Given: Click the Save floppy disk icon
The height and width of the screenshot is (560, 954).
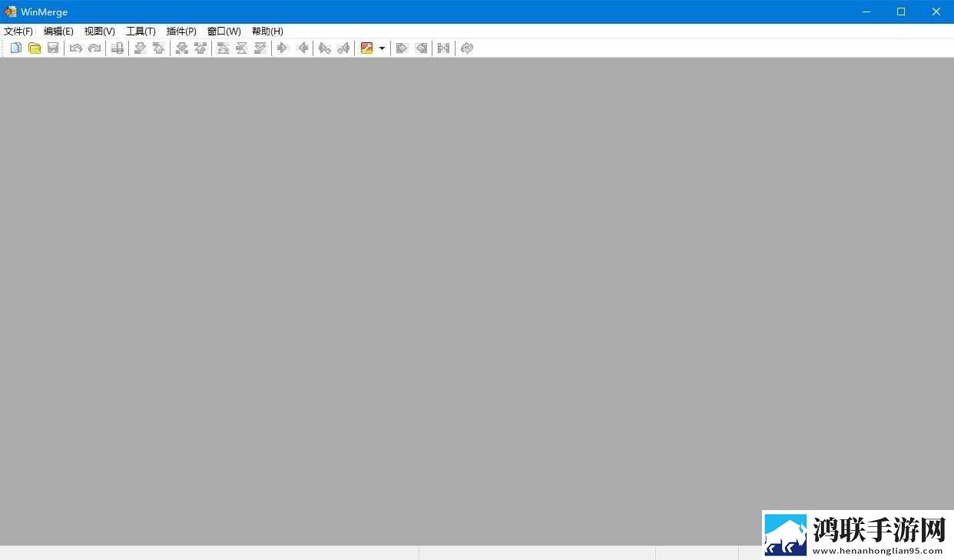Looking at the screenshot, I should coord(53,48).
